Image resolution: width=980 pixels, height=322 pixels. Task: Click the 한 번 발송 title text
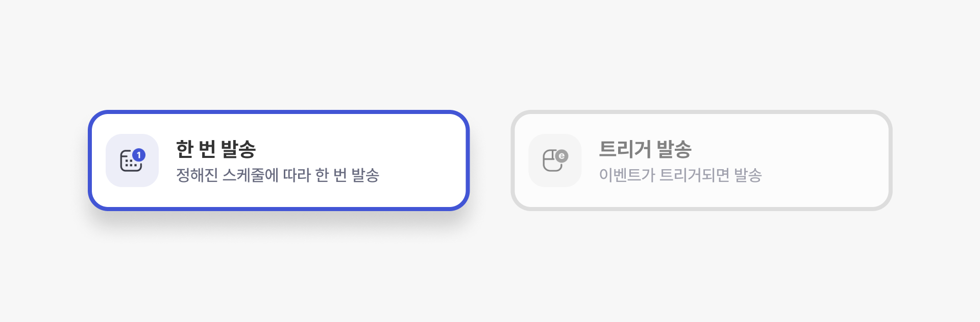coord(215,149)
